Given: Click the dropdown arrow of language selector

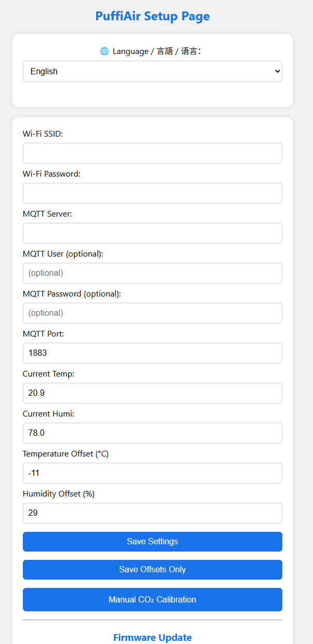Looking at the screenshot, I should (x=277, y=72).
